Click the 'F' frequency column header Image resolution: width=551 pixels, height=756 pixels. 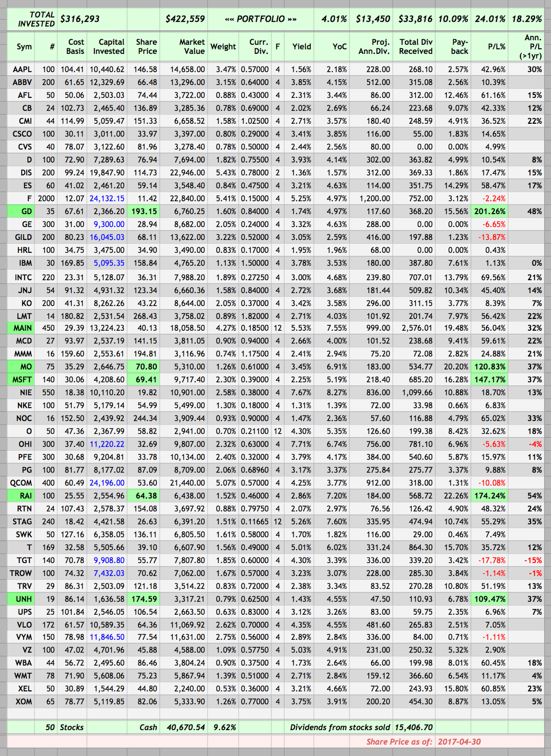(x=277, y=46)
